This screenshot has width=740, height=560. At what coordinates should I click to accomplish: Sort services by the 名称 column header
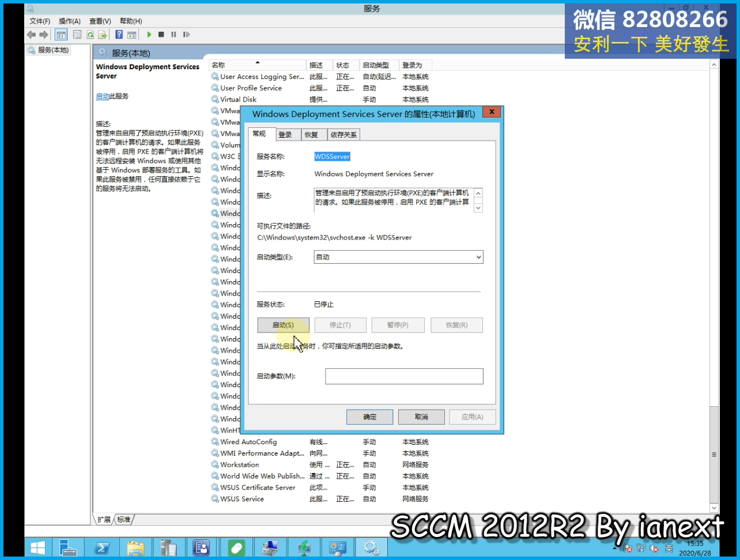[258, 65]
